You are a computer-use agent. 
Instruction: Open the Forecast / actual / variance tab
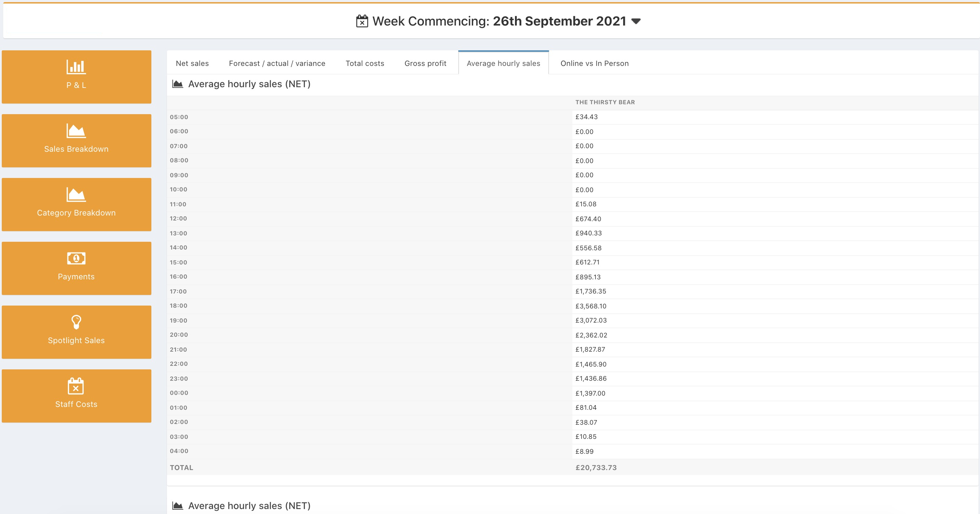click(277, 63)
